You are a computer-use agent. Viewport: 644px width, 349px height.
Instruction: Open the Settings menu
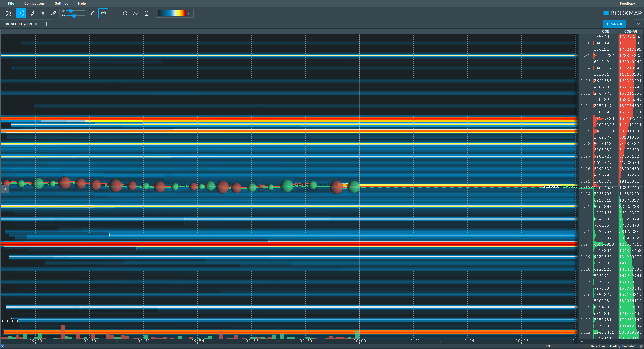[x=61, y=3]
